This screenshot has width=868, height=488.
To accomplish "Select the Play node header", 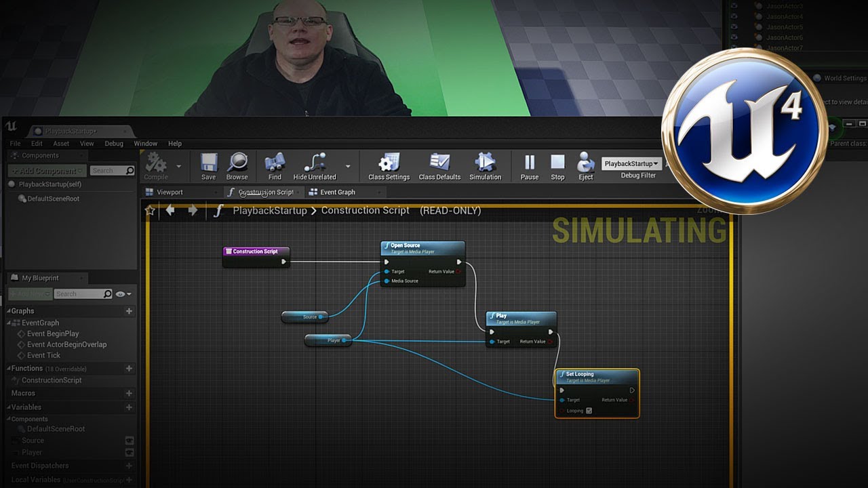I will (x=521, y=319).
